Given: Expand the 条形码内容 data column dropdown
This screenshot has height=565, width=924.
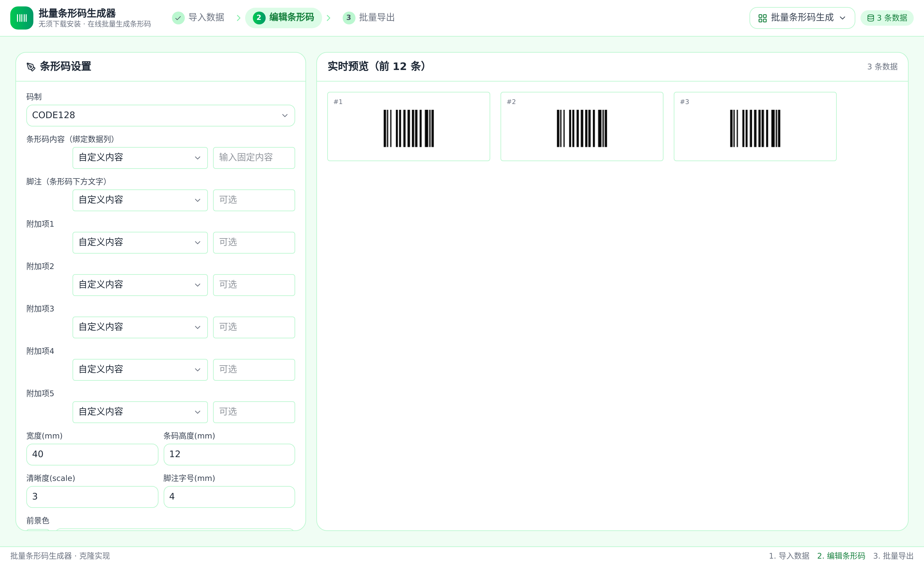Looking at the screenshot, I should [140, 158].
